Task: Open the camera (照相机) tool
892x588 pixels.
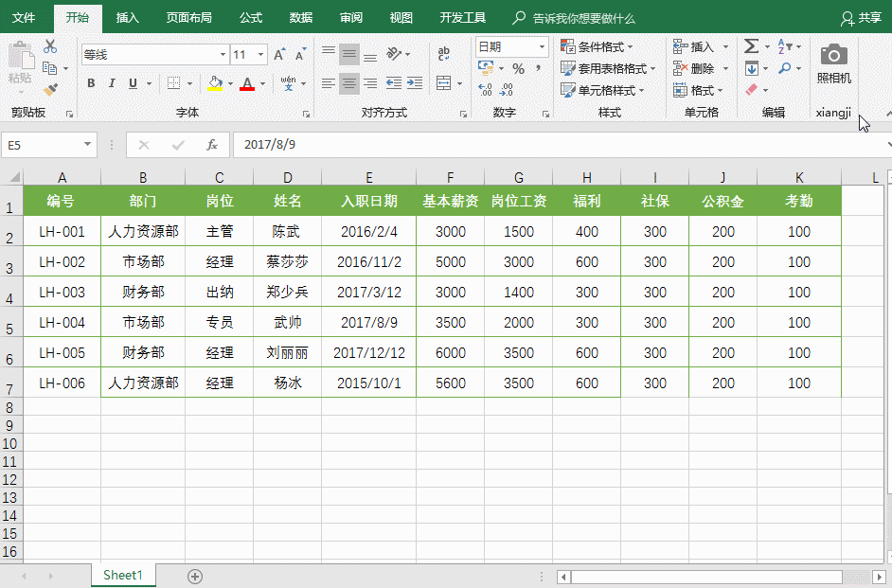Action: coord(834,62)
